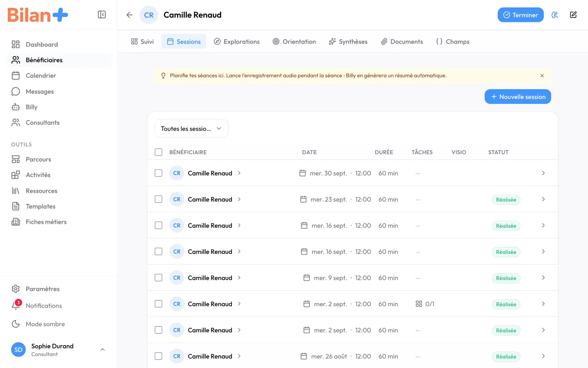Image resolution: width=588 pixels, height=368 pixels.
Task: Open the Toutes les sessions filter dropdown
Action: pos(191,128)
